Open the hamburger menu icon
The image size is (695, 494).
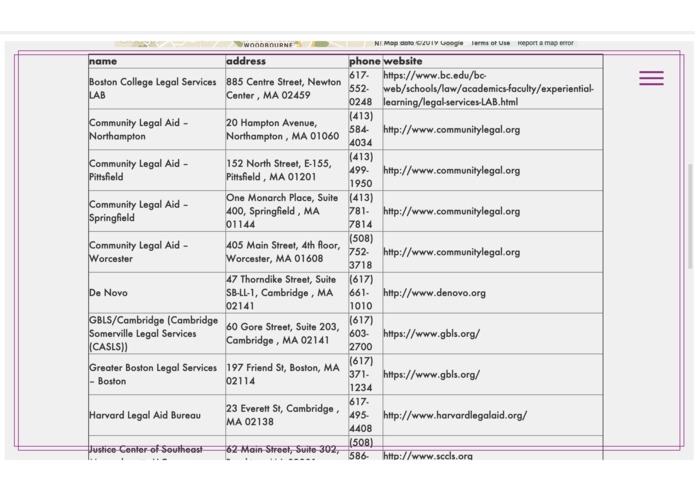click(x=651, y=78)
